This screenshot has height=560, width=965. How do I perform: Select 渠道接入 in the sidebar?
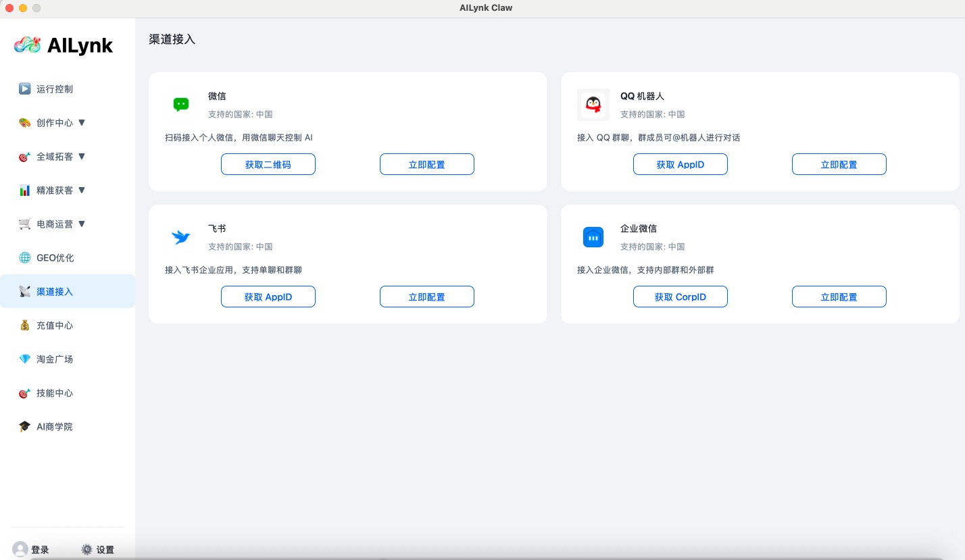tap(68, 291)
